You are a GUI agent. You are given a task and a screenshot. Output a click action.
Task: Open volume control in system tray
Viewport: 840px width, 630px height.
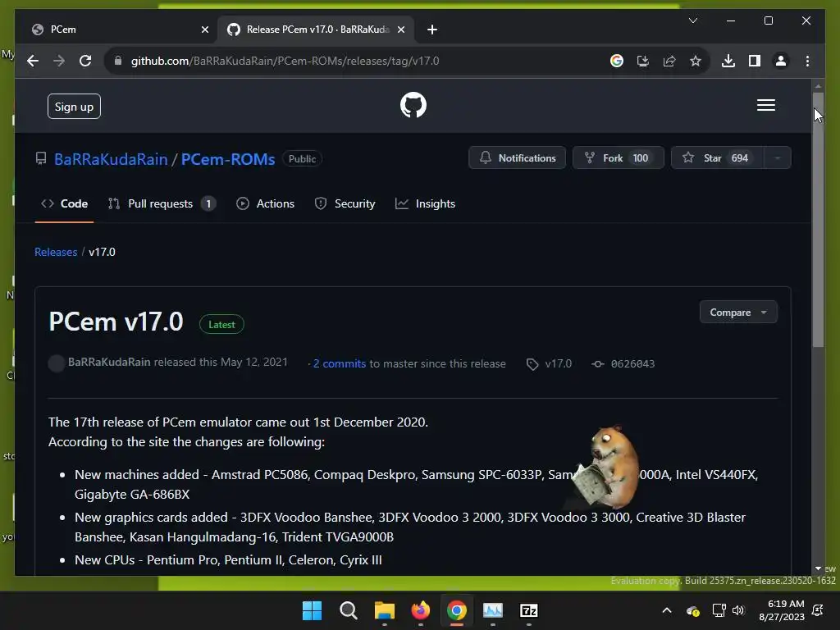(x=738, y=610)
